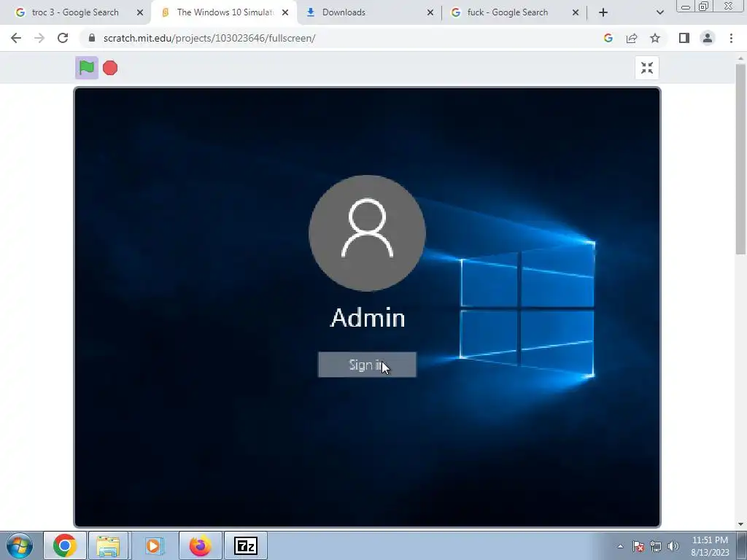
Task: Open Chrome profile menu
Action: click(708, 38)
